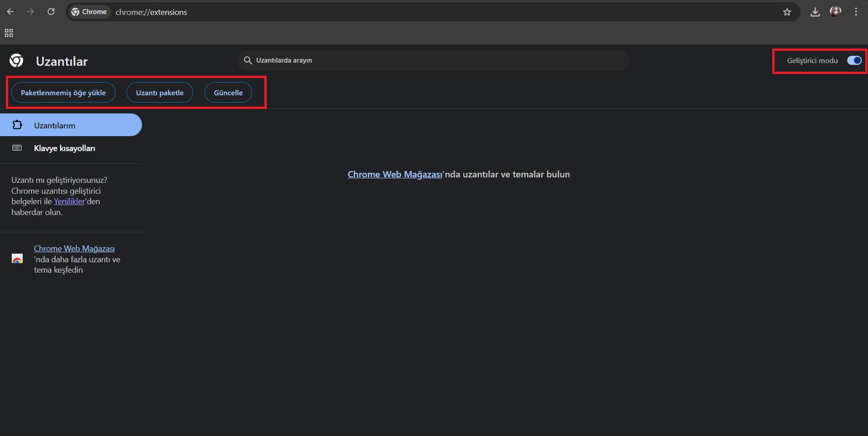Open the apps grid in the bookmarks bar

[x=9, y=33]
